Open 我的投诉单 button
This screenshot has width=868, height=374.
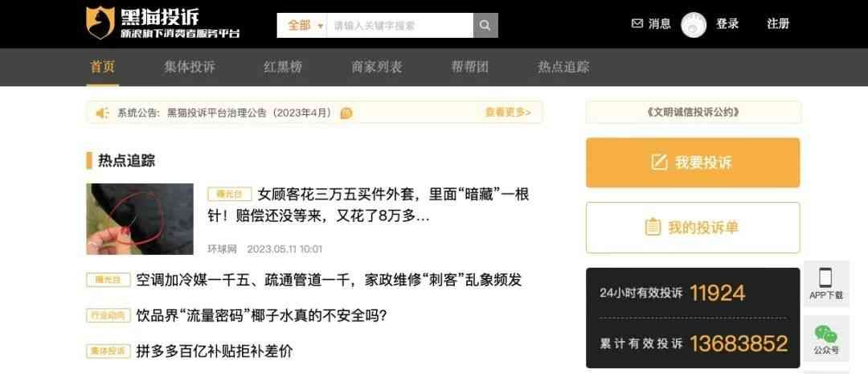[x=693, y=228]
